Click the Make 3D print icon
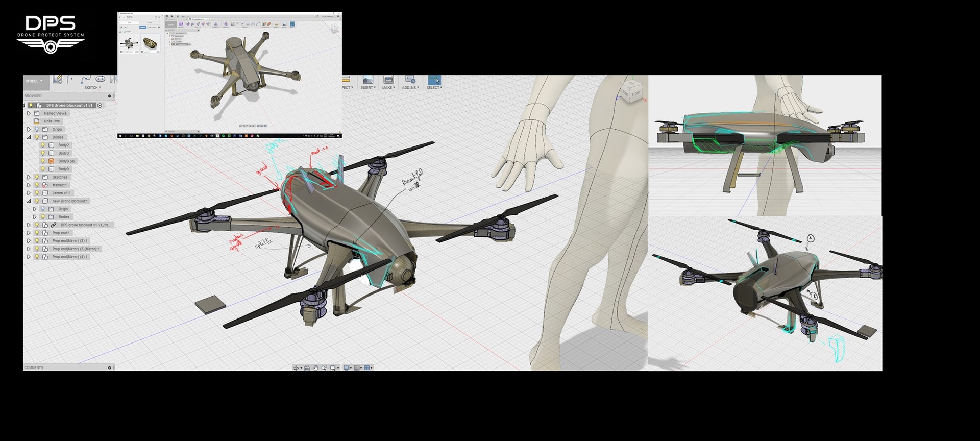Image resolution: width=980 pixels, height=441 pixels. pyautogui.click(x=388, y=80)
